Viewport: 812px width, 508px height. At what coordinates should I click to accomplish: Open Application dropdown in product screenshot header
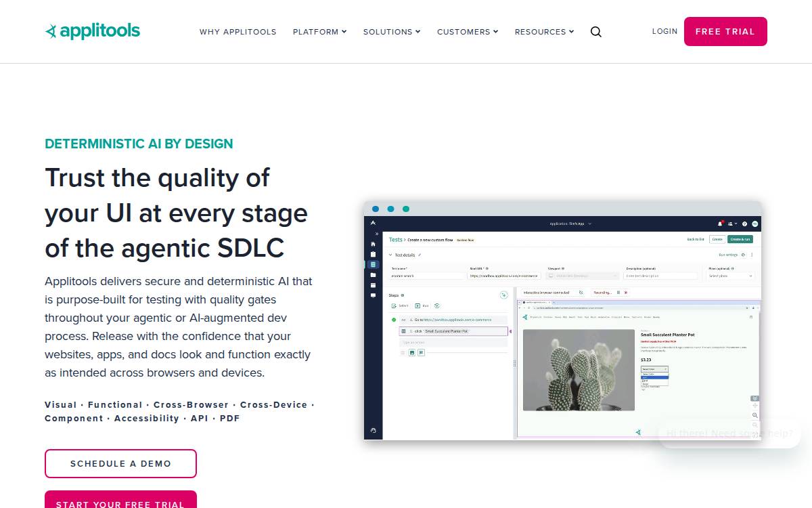pos(571,224)
